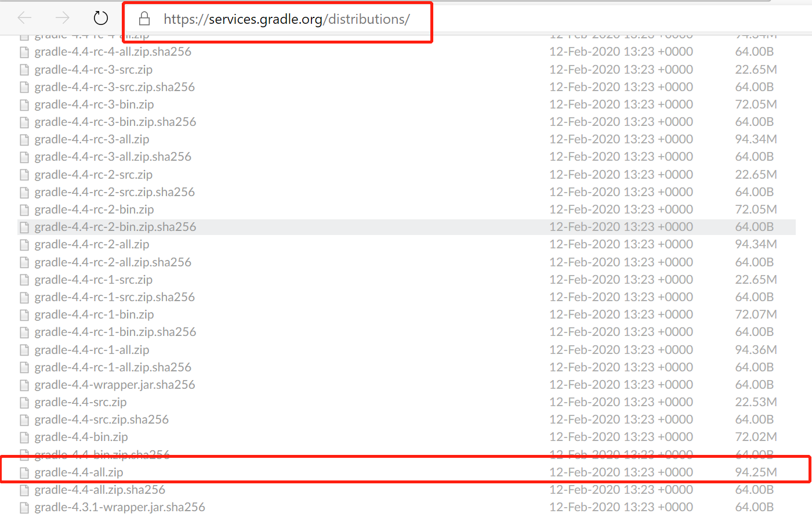
Task: Download gradle-4.4-rc-1-all.zip
Action: [x=92, y=350]
